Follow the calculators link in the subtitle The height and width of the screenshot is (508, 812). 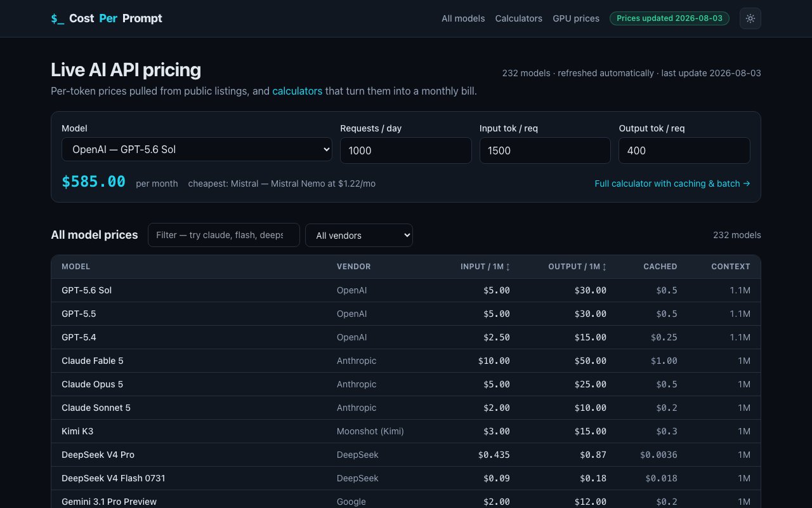[x=298, y=91]
